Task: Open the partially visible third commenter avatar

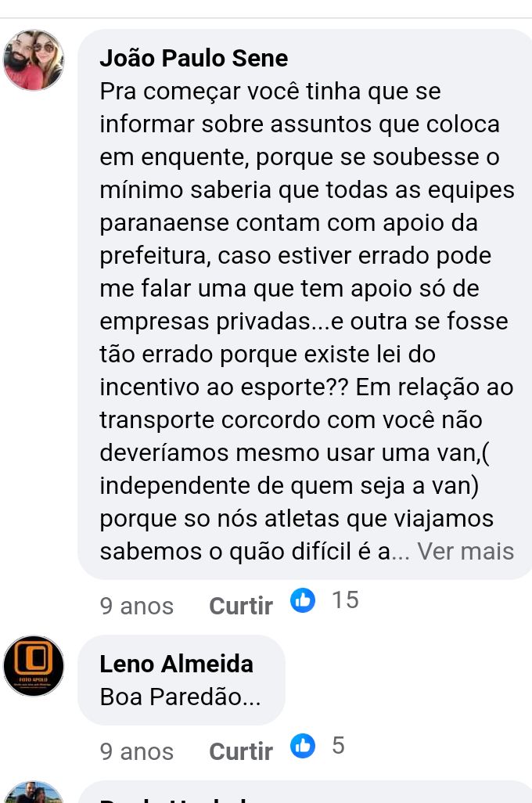Action: [34, 793]
